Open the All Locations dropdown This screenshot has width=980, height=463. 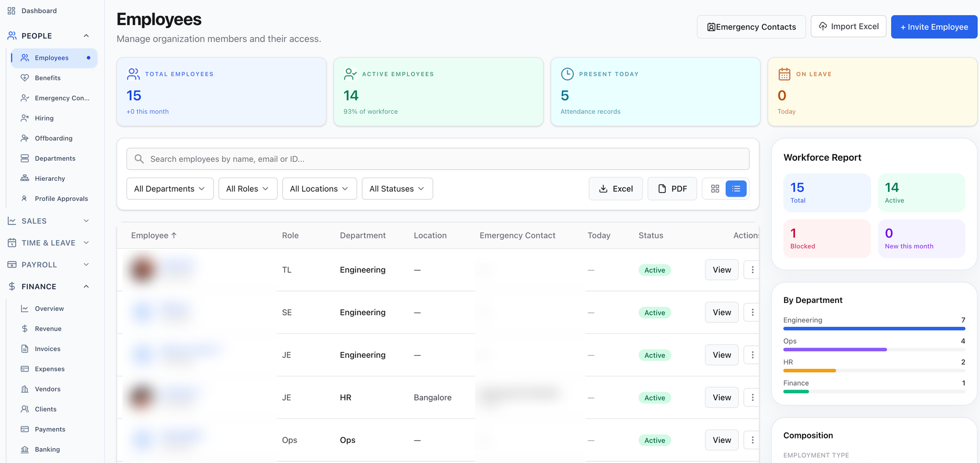(x=320, y=189)
